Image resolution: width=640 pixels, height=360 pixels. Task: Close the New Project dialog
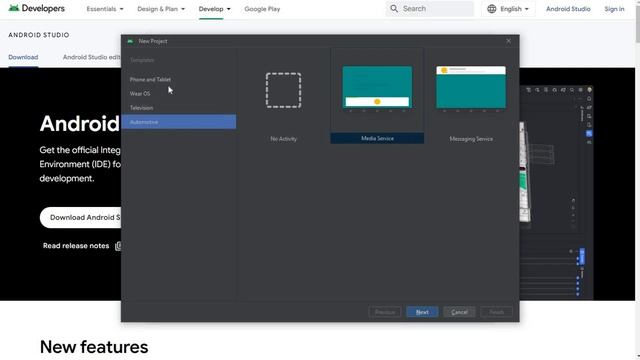[509, 41]
